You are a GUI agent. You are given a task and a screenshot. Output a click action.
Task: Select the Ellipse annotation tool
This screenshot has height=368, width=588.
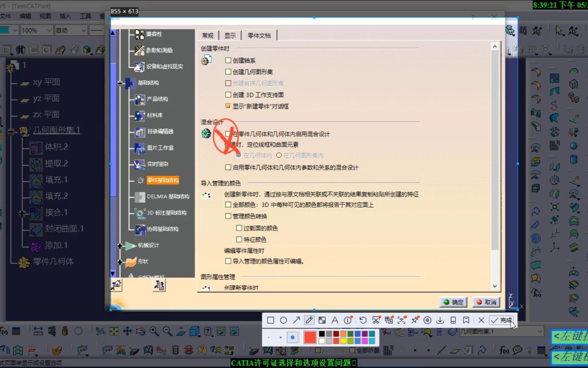[283, 320]
